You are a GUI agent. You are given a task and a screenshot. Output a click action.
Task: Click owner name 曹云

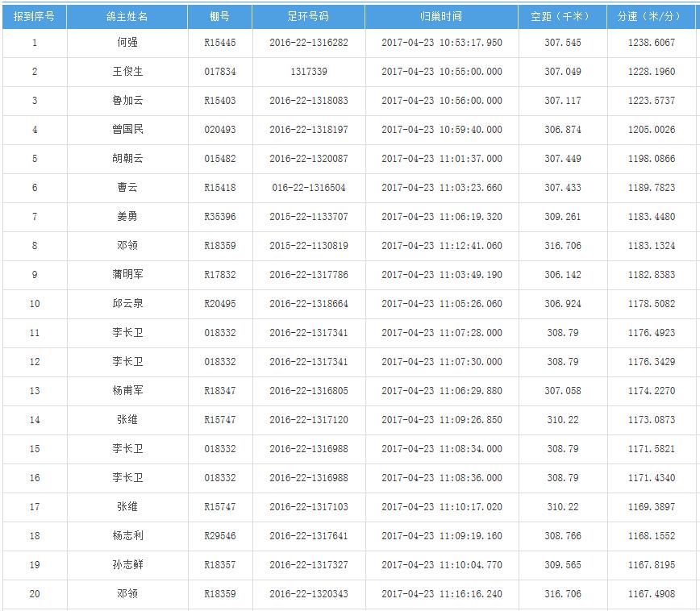[127, 188]
